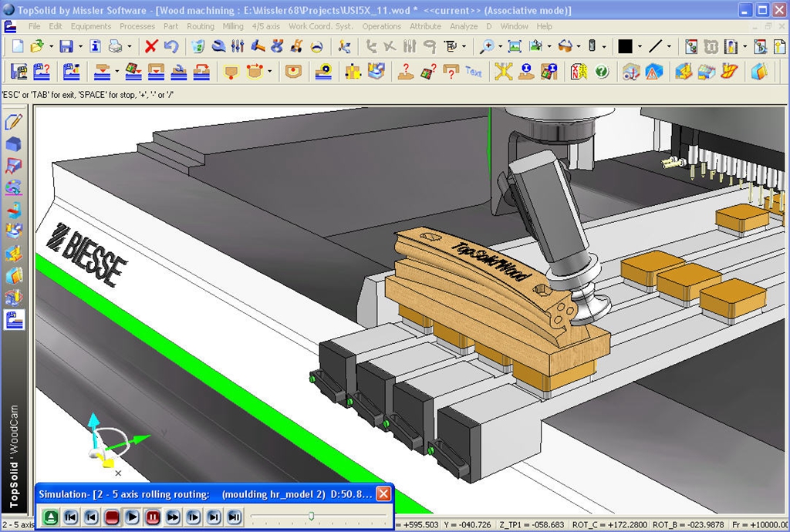Screen dimensions: 790x532
Task: Open the Operations menu
Action: (381, 26)
